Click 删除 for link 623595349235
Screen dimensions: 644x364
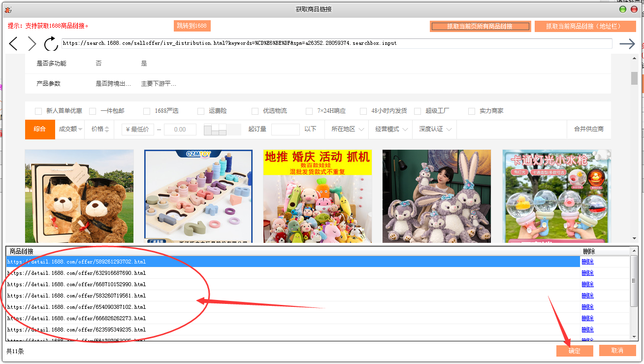pos(587,330)
